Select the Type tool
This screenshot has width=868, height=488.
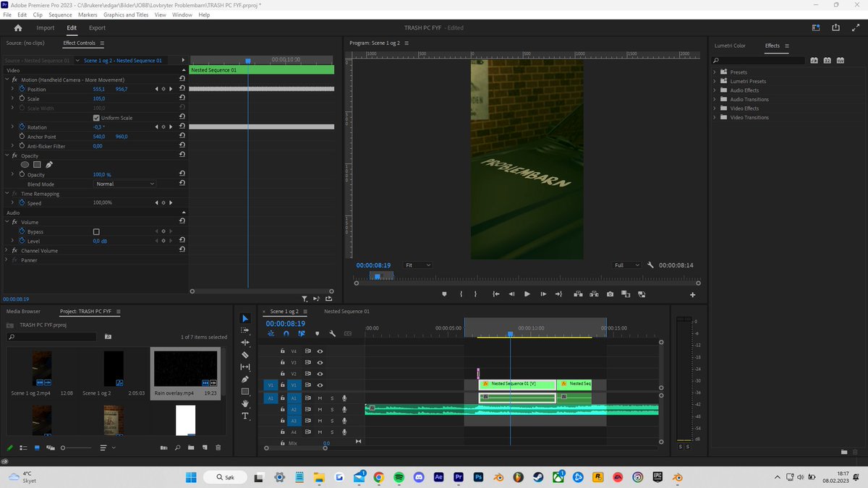point(245,416)
